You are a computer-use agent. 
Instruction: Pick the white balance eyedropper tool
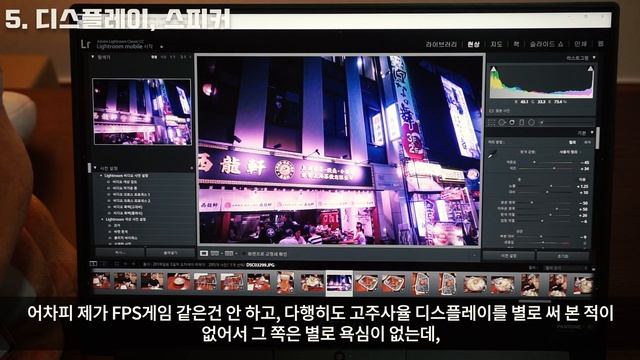(x=492, y=154)
